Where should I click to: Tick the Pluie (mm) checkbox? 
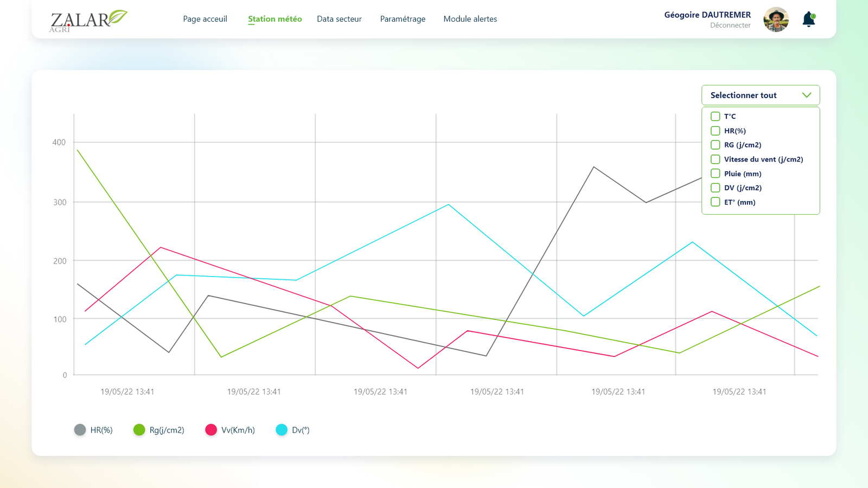coord(715,174)
